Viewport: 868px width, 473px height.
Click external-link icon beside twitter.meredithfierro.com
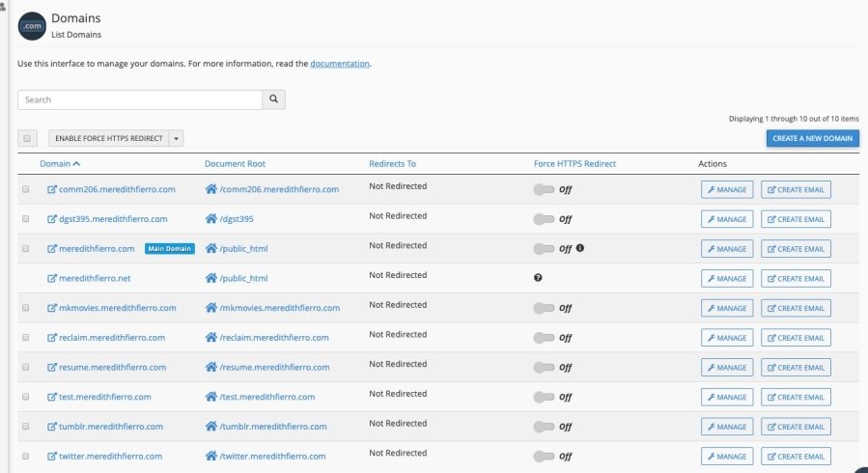point(52,457)
